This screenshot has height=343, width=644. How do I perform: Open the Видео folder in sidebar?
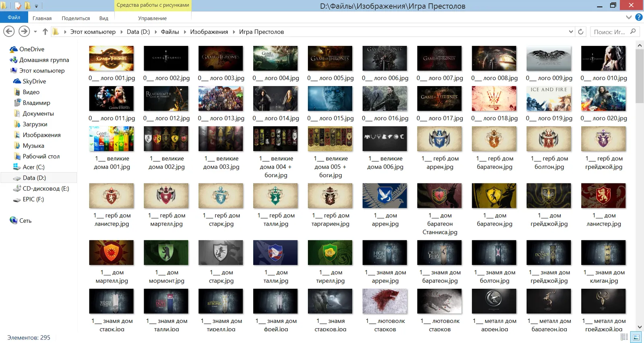tap(31, 92)
